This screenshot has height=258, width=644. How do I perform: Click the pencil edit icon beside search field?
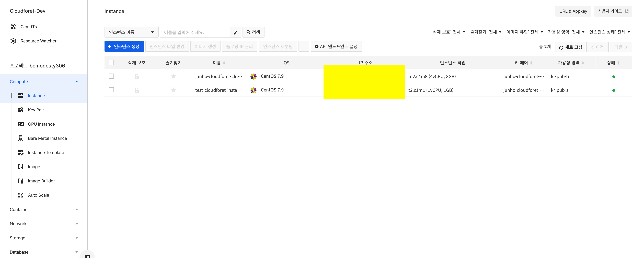(x=236, y=32)
